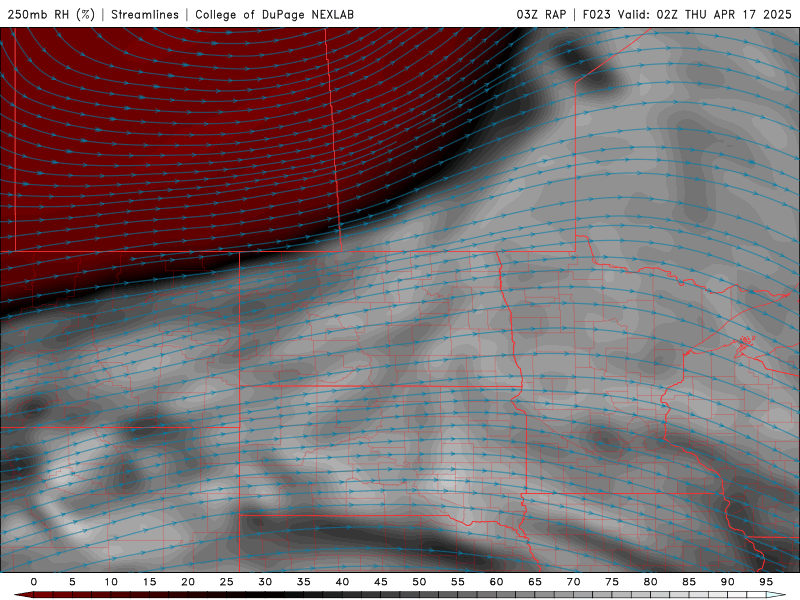Click the '5' colorbar scale label

pos(72,582)
